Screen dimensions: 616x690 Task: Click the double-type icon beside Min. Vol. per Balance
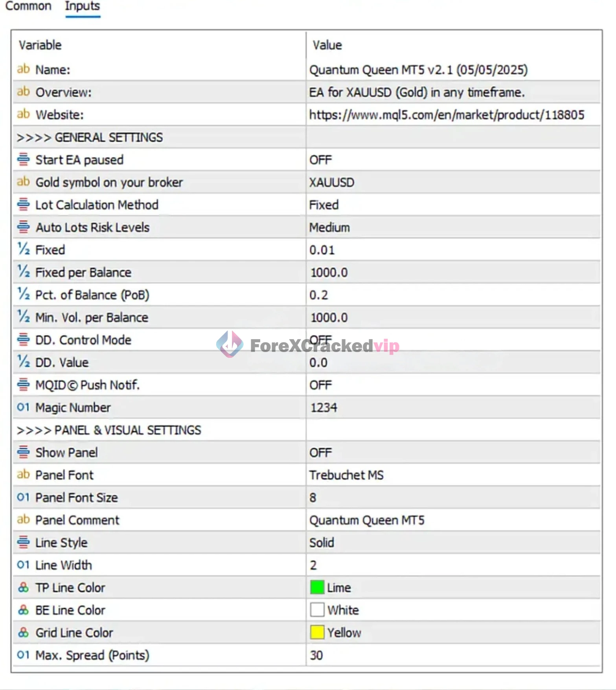click(23, 317)
